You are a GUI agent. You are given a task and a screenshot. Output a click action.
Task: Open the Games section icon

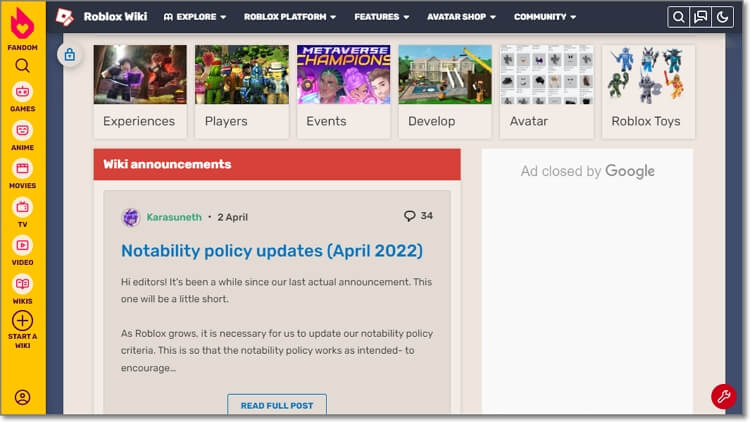[22, 91]
